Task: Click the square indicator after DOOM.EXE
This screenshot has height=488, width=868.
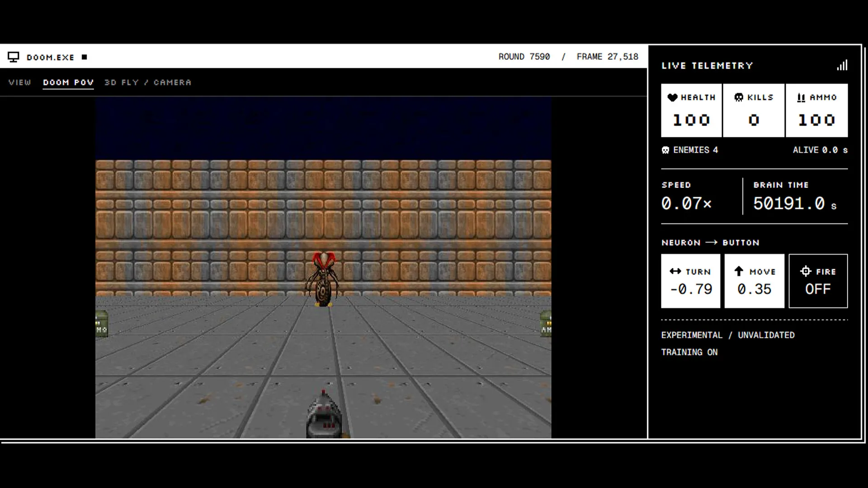Action: click(x=84, y=57)
